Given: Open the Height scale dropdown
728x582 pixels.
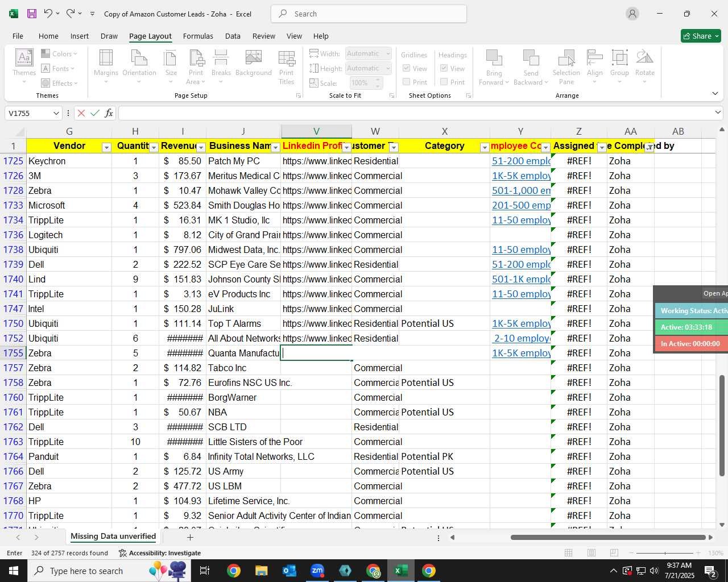Looking at the screenshot, I should [x=388, y=68].
